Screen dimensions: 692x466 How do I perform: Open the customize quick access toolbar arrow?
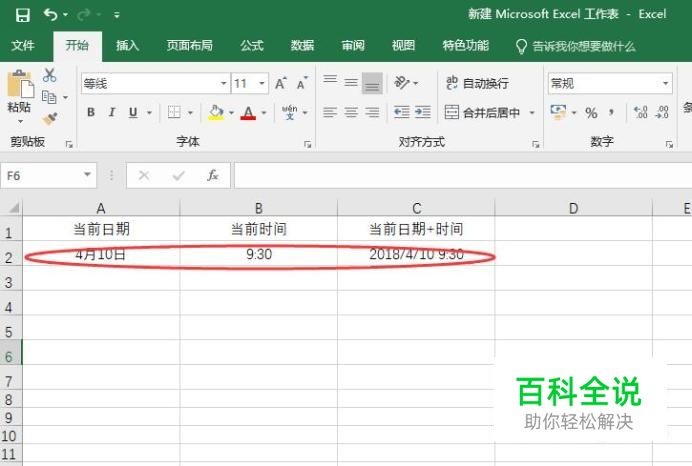point(117,15)
